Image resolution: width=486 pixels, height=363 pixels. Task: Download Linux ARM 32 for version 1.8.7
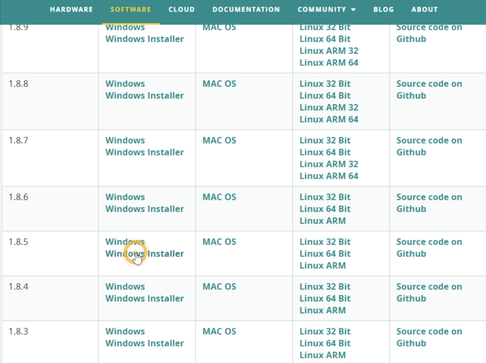329,164
